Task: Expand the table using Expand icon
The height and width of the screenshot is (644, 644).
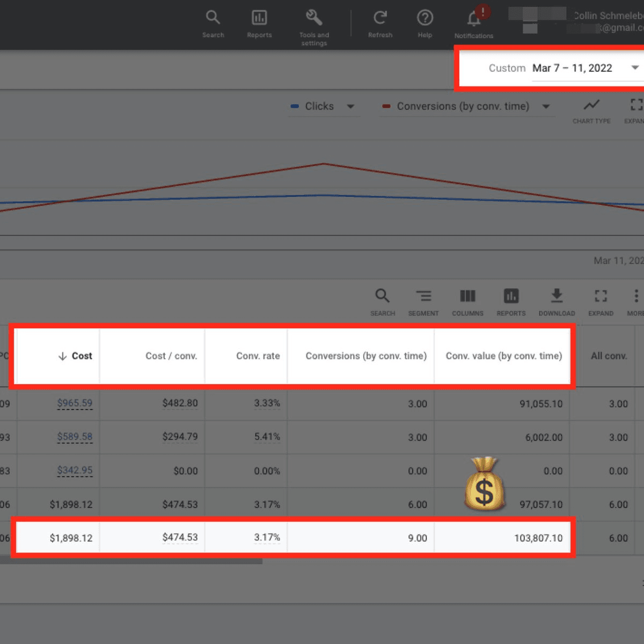Action: 601,296
